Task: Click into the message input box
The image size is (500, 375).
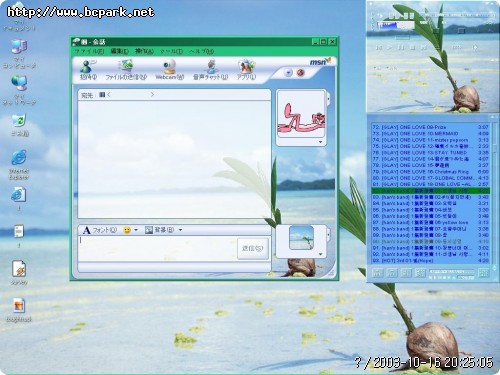Action: click(157, 248)
